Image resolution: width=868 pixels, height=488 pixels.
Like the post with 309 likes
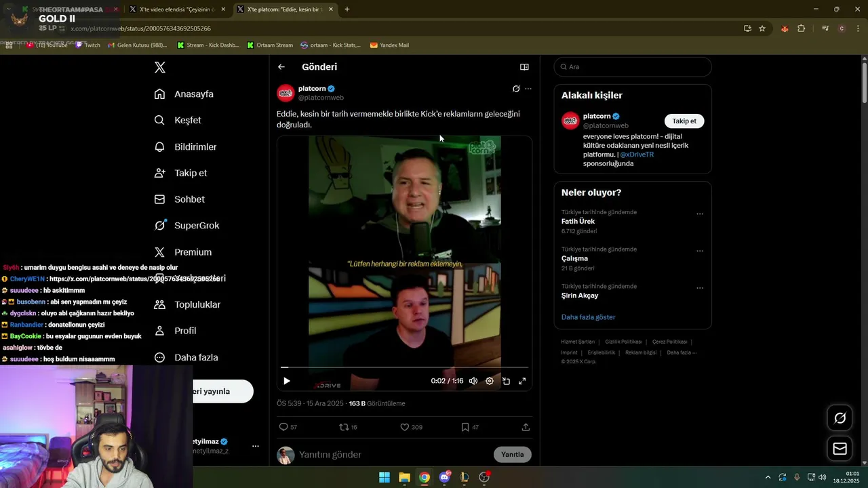click(x=411, y=427)
